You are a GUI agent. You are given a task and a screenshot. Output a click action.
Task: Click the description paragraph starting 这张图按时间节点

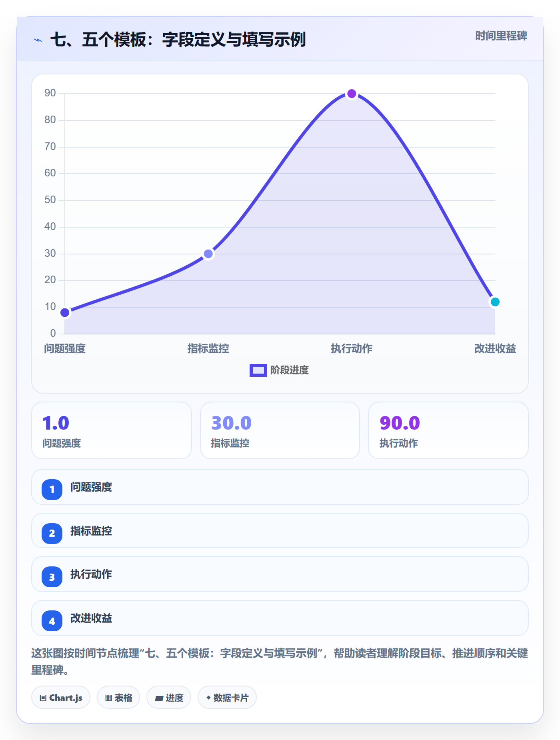280,662
